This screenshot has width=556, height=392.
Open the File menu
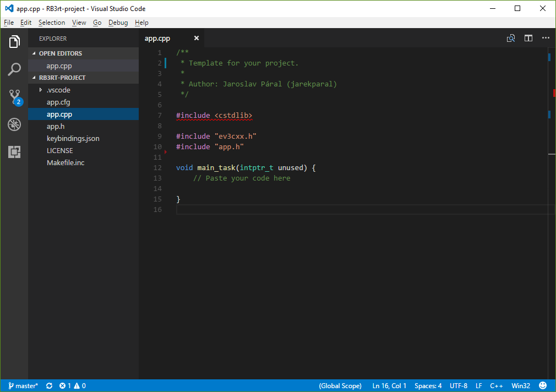click(9, 23)
